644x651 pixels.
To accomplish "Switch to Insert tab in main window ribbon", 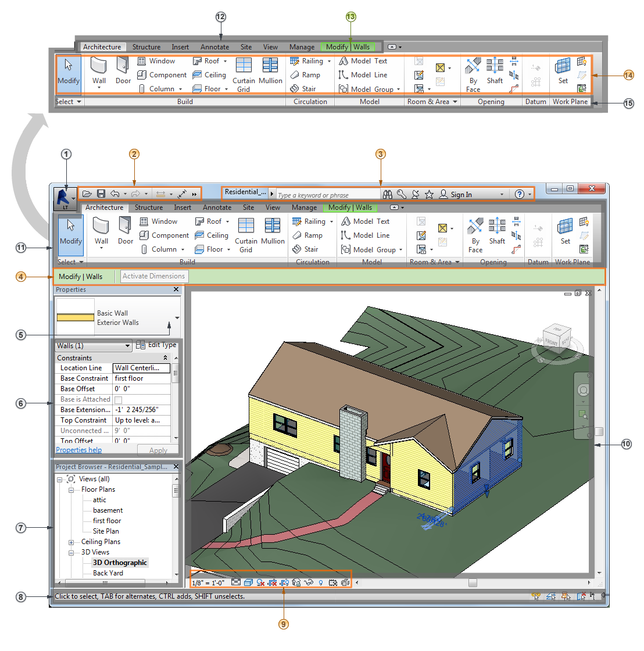I will click(183, 208).
